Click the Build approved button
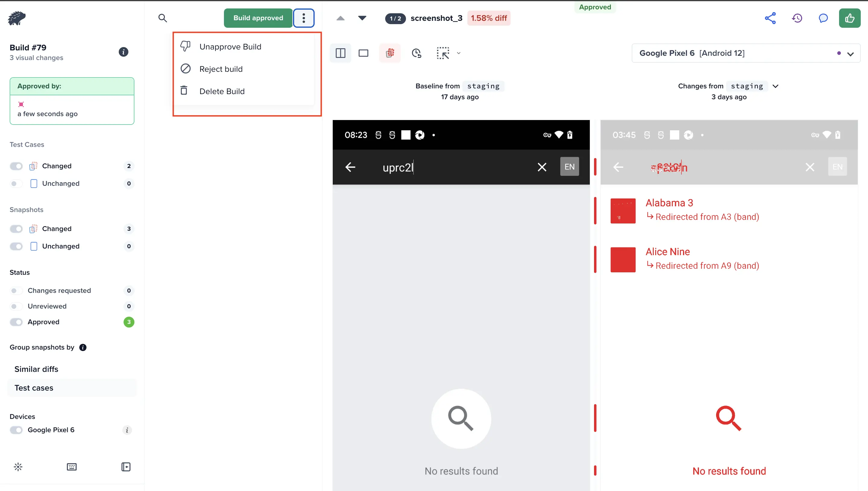Image resolution: width=868 pixels, height=491 pixels. click(258, 18)
